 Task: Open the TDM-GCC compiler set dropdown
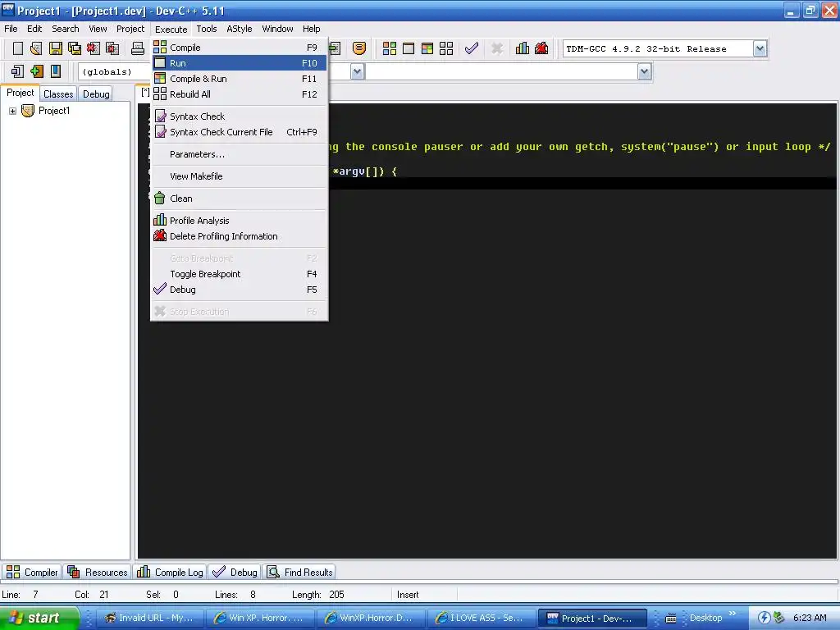click(760, 48)
